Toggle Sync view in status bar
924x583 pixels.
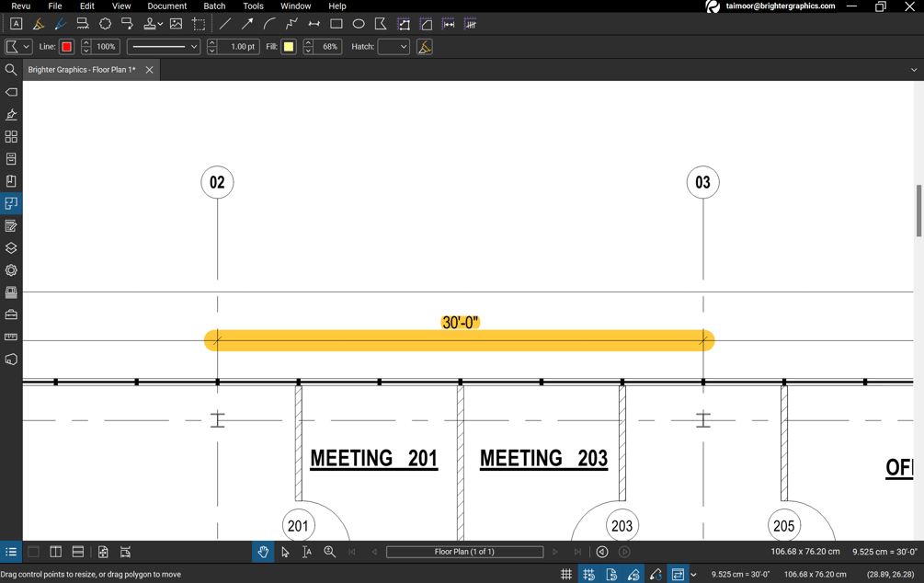coord(679,574)
